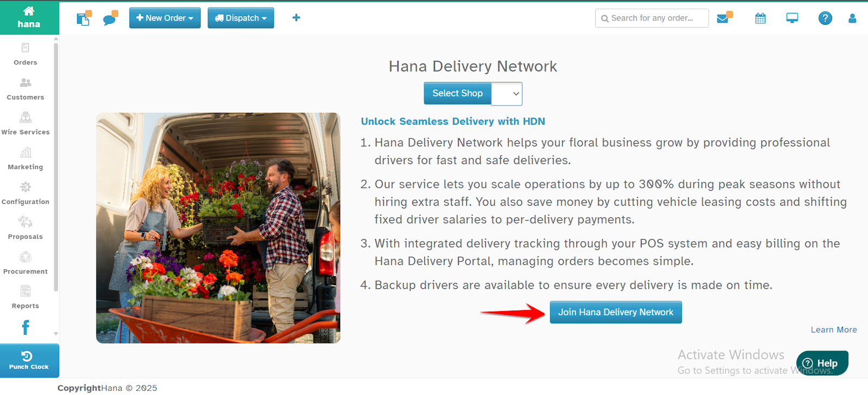Expand the Dispatch dropdown

[241, 18]
